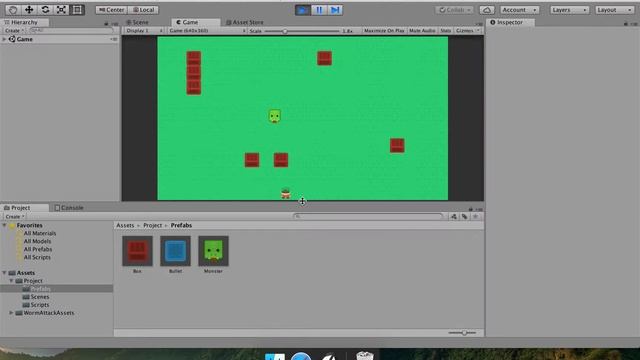The height and width of the screenshot is (360, 640).
Task: Open Project panel Create dropdown
Action: coord(15,216)
